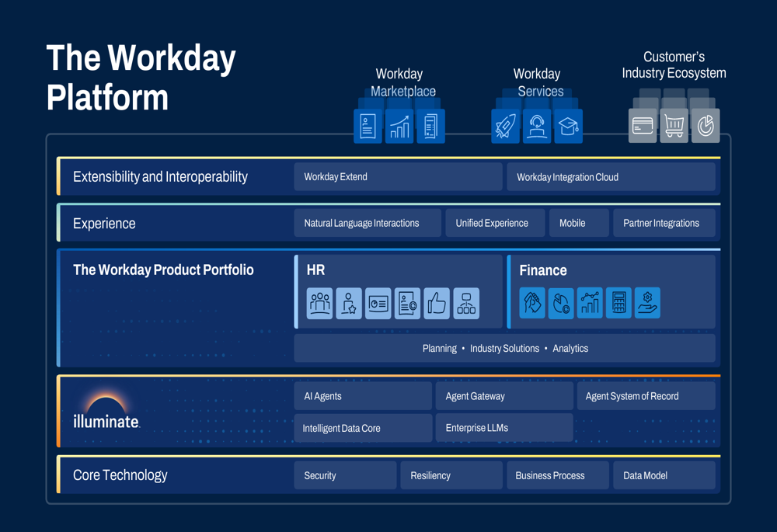Select Enterprise LLMs
The height and width of the screenshot is (532, 777).
coord(504,427)
